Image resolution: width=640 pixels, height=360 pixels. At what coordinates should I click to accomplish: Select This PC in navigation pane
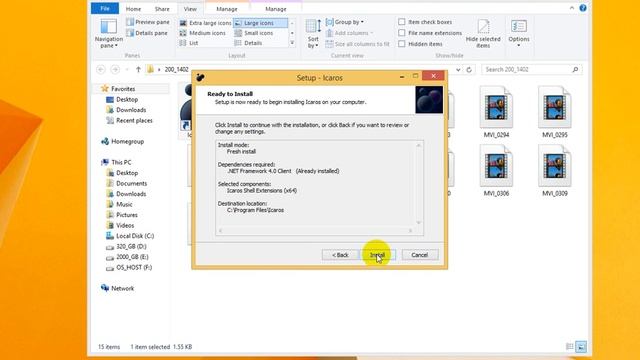point(121,162)
